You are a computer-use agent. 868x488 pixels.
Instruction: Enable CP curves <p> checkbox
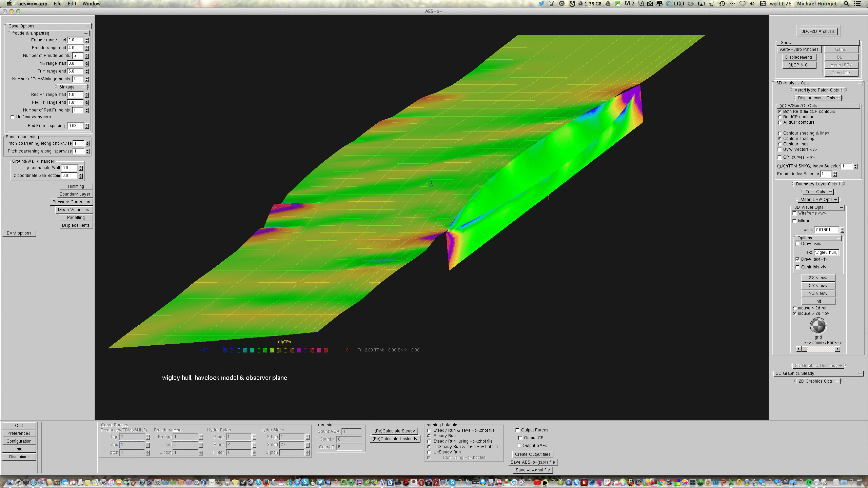pyautogui.click(x=780, y=157)
